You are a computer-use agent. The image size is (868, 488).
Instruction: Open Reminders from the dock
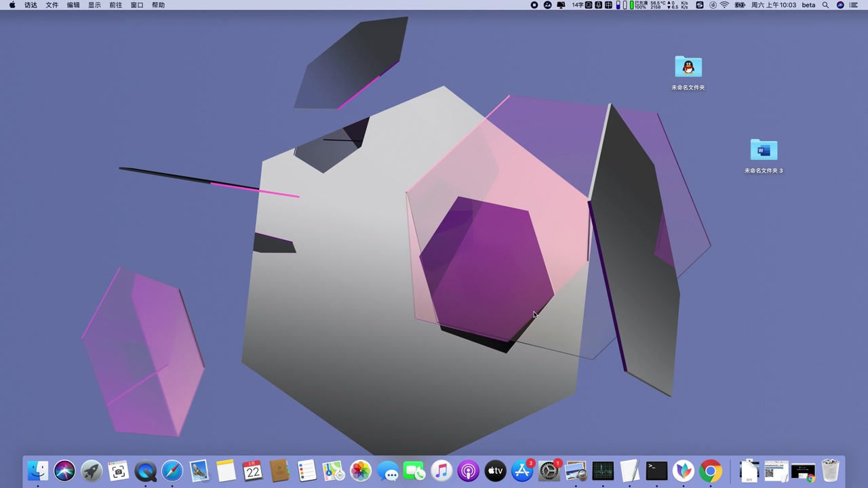coord(307,470)
